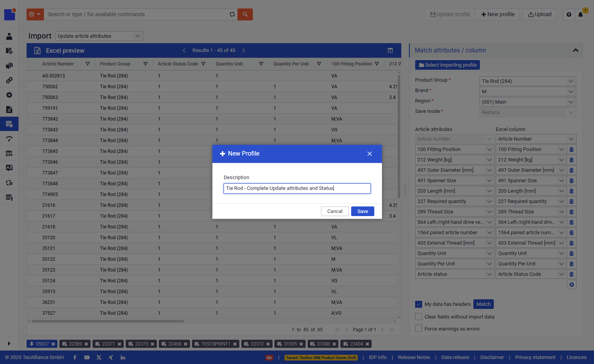Open Release Notes link
Screen dimensions: 594x364
[x=414, y=357]
